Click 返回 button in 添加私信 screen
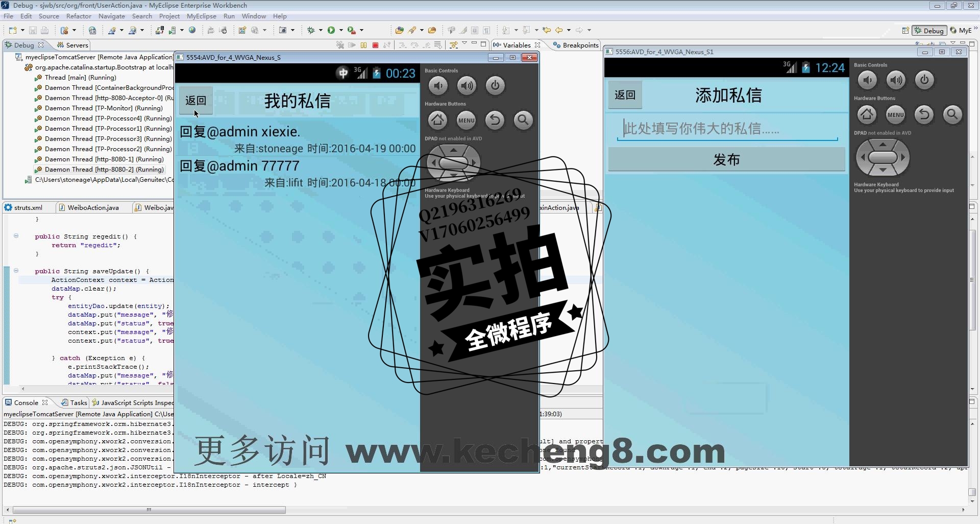980x524 pixels. [x=625, y=95]
